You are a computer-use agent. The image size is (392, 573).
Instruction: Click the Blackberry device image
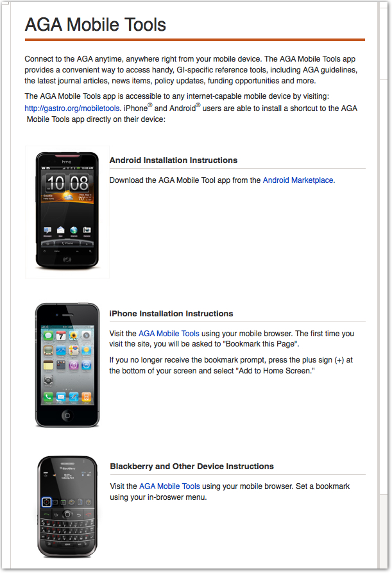[67, 506]
